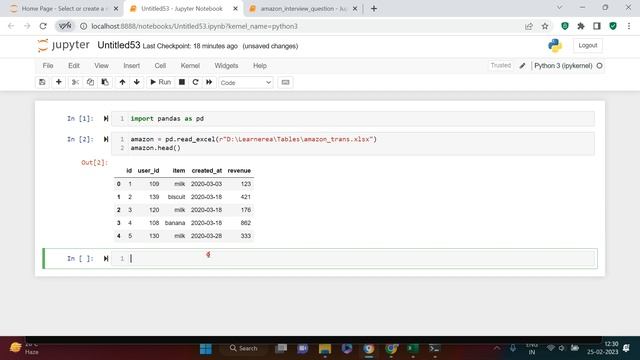This screenshot has height=360, width=640.
Task: Click into the empty code cell
Action: click(353, 258)
